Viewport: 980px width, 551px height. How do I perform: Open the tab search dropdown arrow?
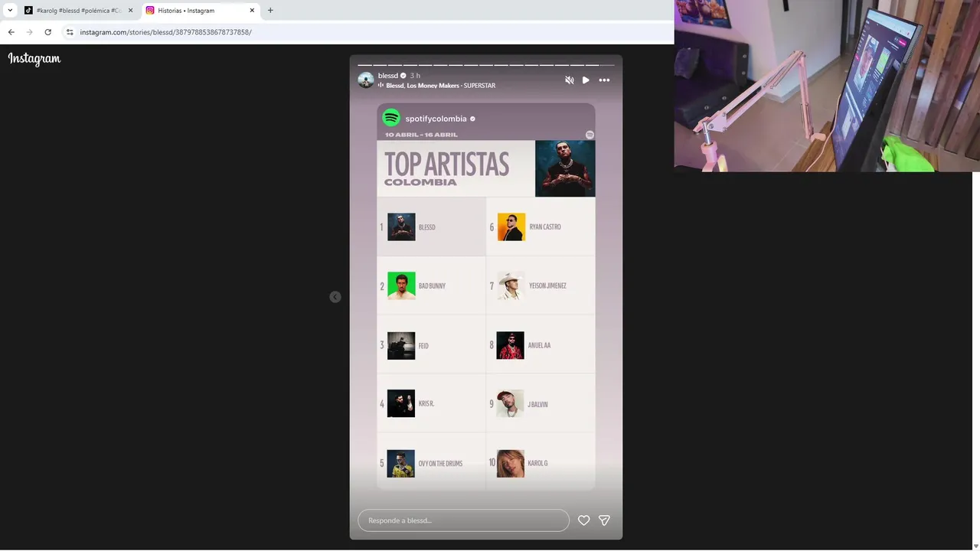click(10, 11)
